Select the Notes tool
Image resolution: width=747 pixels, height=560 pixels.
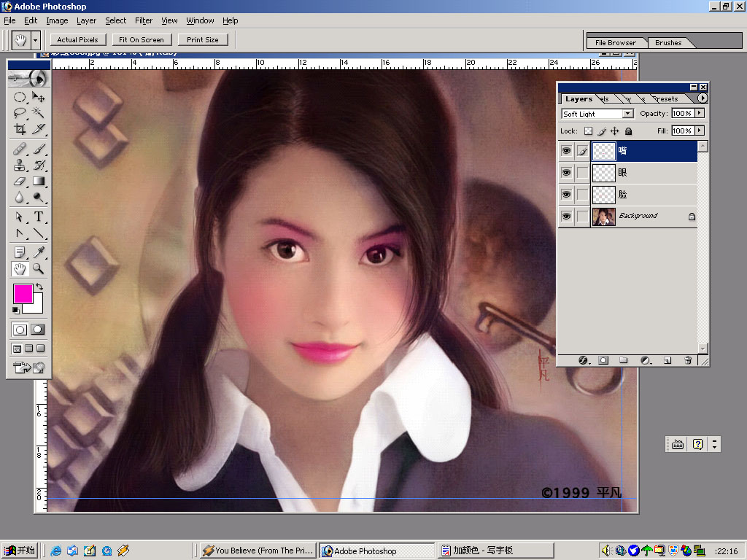tap(20, 252)
